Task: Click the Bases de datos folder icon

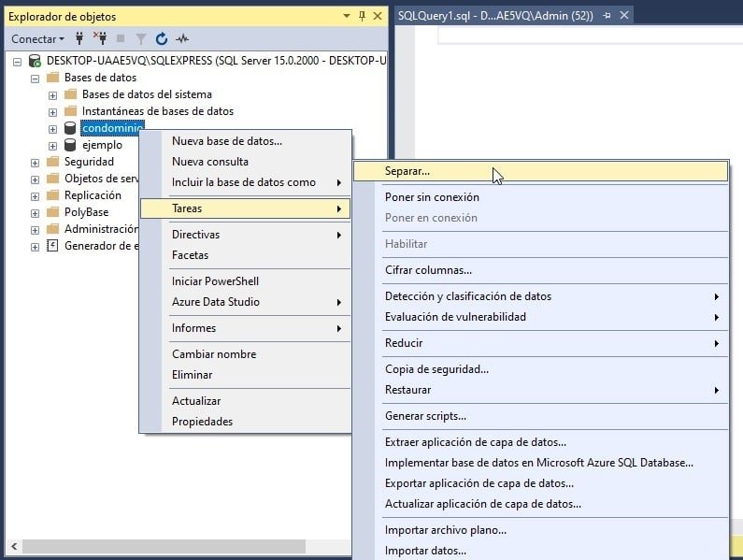Action: [x=52, y=78]
